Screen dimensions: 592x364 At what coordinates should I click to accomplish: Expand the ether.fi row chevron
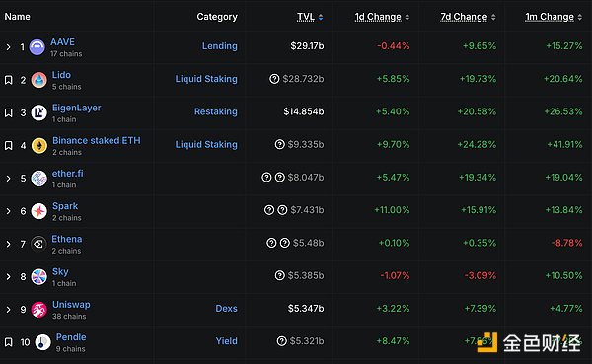8,179
